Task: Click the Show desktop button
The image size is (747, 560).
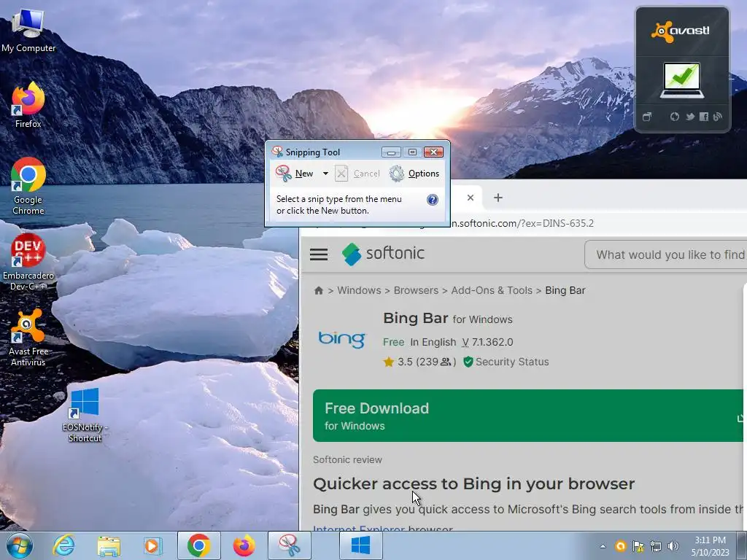Action: (743, 545)
